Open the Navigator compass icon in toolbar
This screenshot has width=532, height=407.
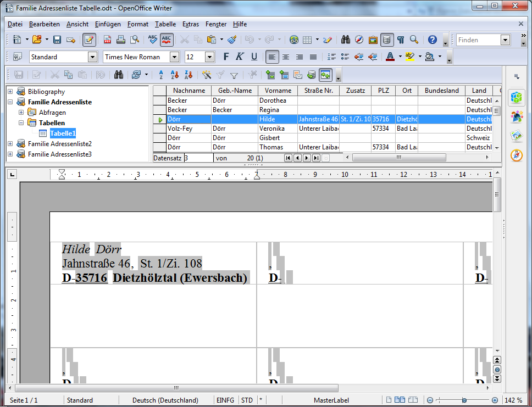(359, 40)
